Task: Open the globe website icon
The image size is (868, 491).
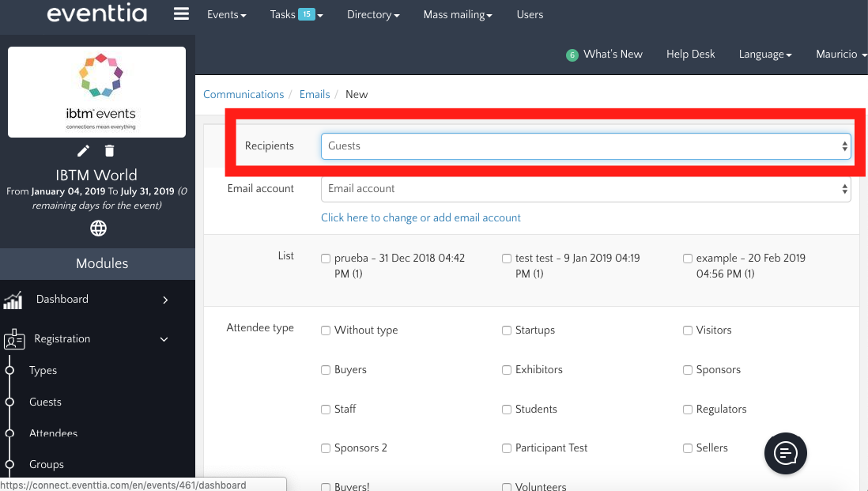Action: pyautogui.click(x=98, y=229)
